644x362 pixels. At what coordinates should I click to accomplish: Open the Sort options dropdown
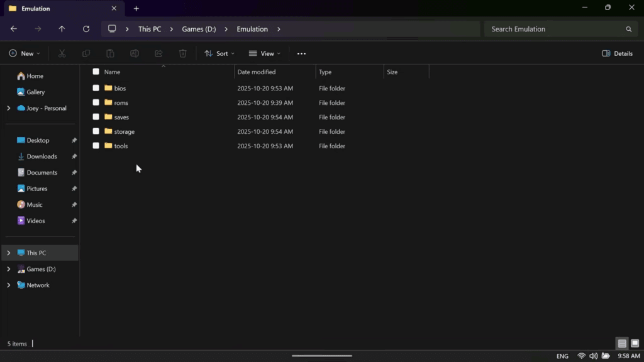pyautogui.click(x=219, y=53)
